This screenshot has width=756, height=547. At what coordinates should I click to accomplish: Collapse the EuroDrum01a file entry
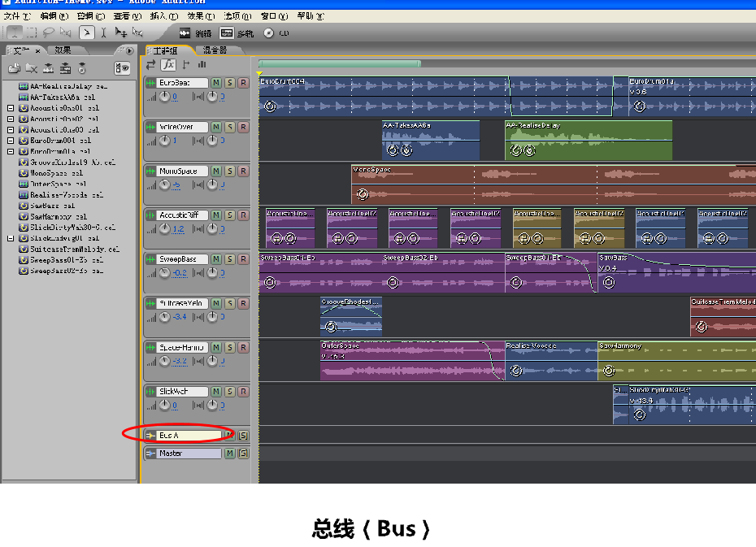[x=11, y=152]
